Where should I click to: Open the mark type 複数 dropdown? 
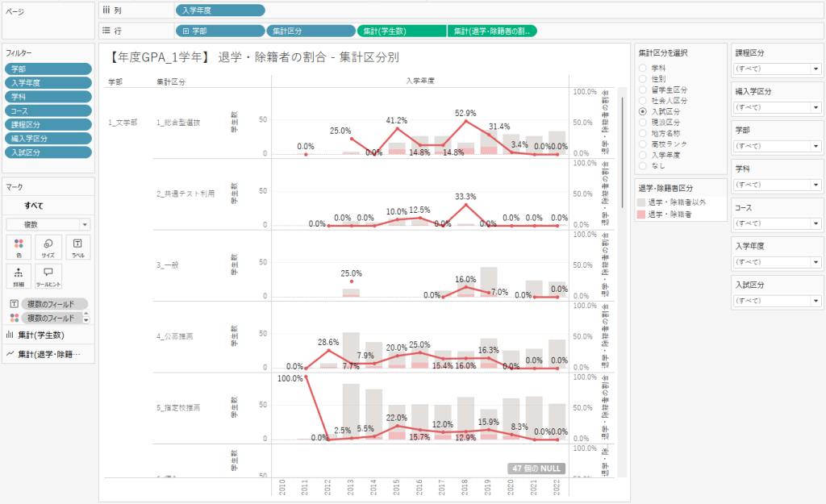click(x=85, y=224)
